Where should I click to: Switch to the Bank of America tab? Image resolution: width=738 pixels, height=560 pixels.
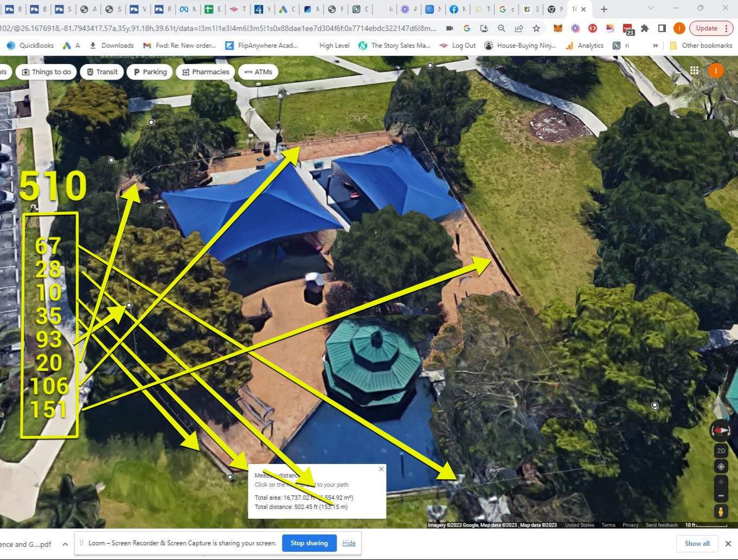[237, 9]
